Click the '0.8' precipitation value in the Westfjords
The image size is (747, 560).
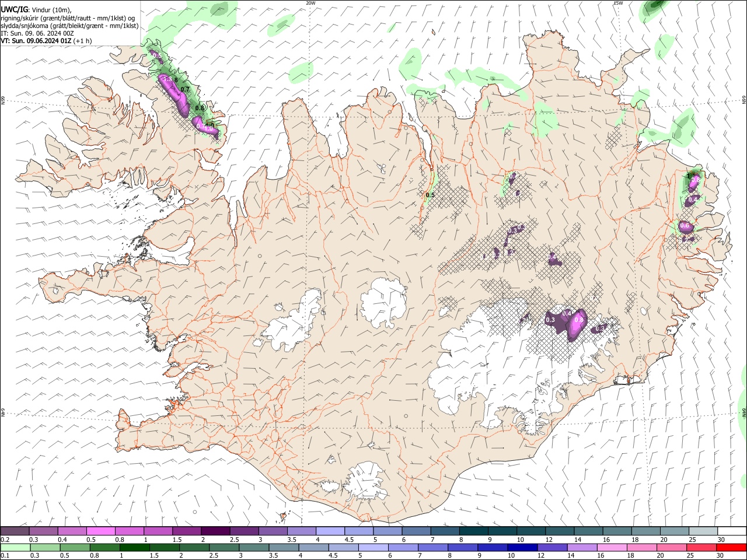[200, 108]
